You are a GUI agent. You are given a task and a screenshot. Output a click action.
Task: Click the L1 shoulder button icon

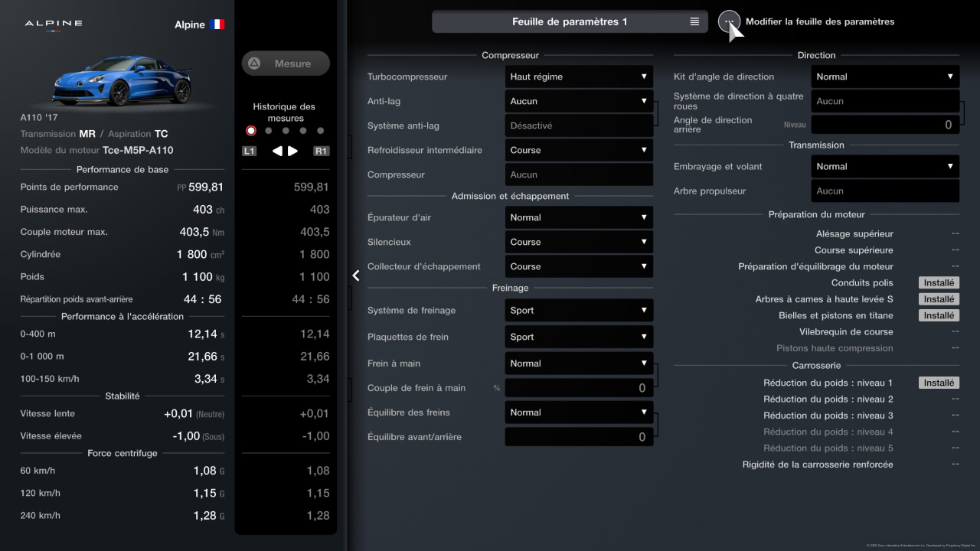pyautogui.click(x=249, y=152)
